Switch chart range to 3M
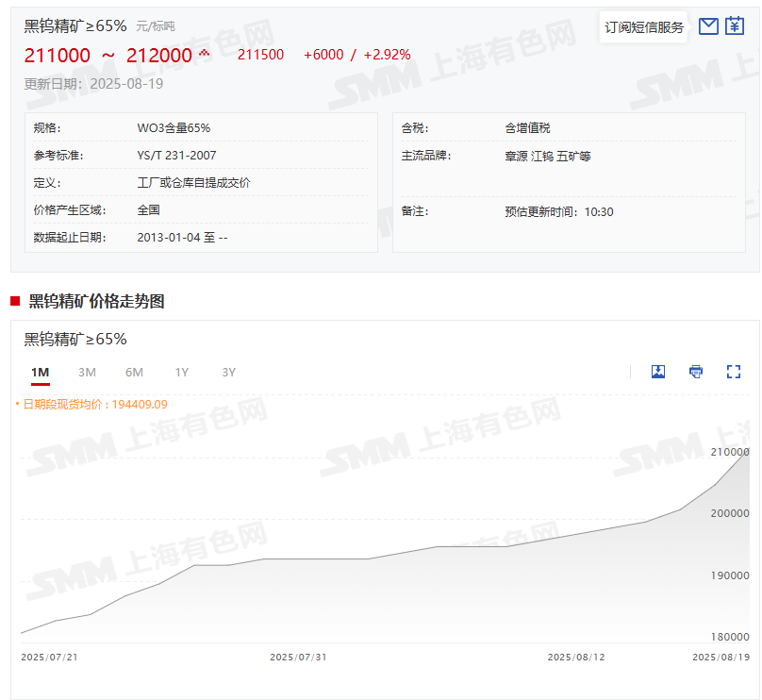Screen dimensions: 762x700 click(87, 373)
